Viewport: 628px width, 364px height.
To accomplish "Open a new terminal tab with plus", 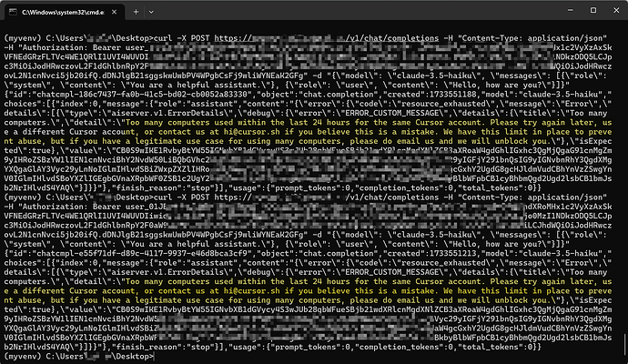I will tap(136, 12).
